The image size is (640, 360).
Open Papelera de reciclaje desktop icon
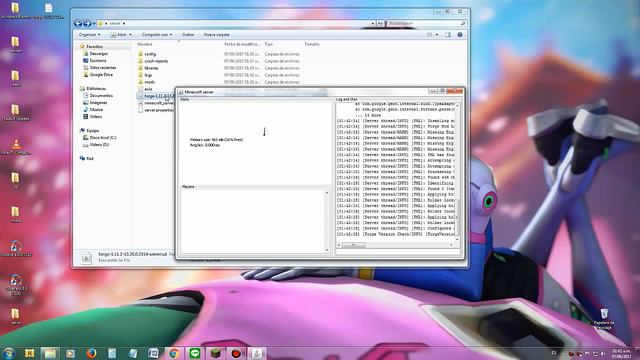(604, 319)
